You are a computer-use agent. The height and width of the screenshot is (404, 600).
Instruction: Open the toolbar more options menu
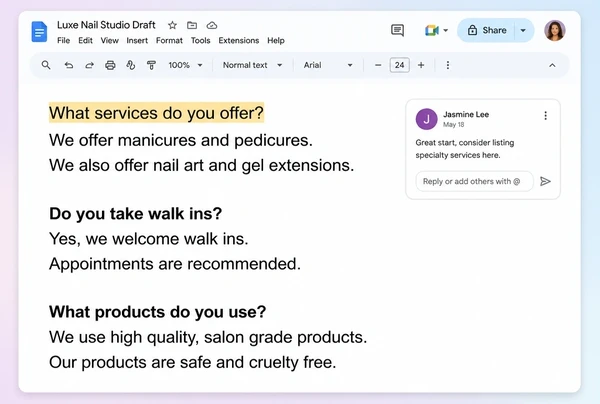[448, 65]
